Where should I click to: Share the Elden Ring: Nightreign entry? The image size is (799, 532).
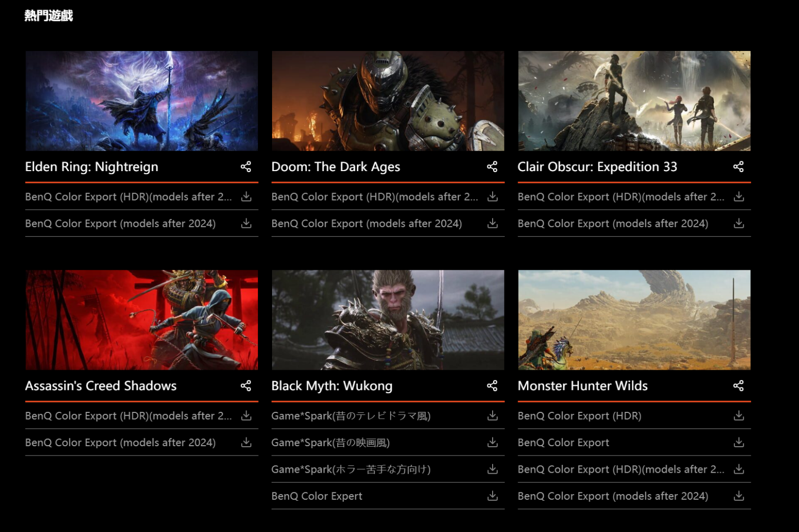point(246,166)
